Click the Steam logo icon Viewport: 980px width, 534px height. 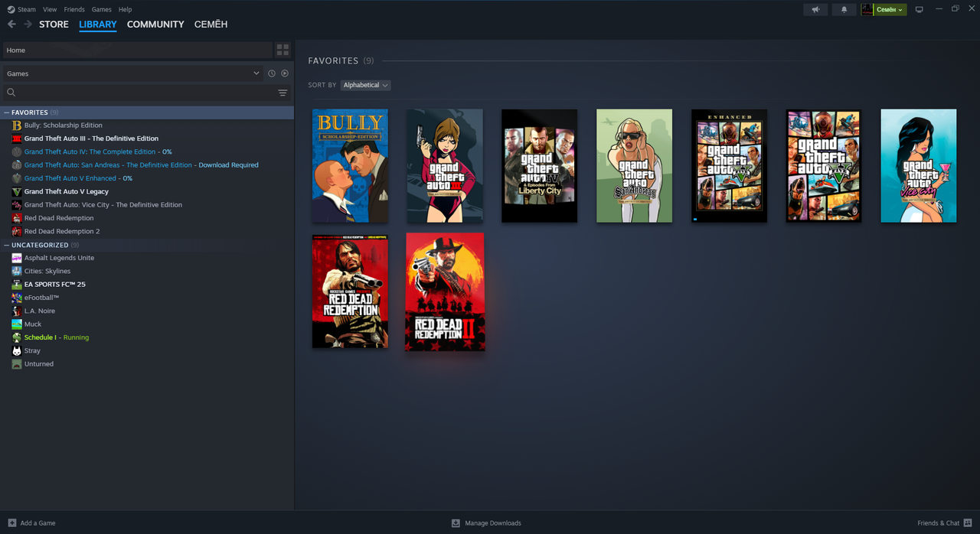click(11, 9)
